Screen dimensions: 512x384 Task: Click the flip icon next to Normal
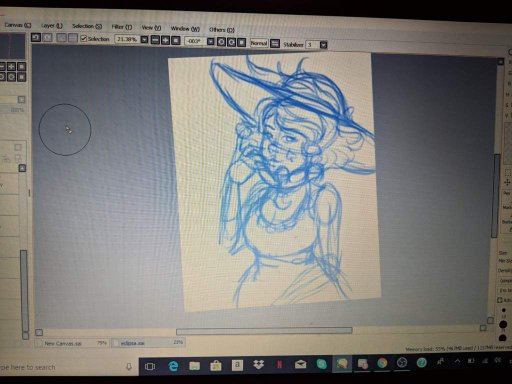275,43
